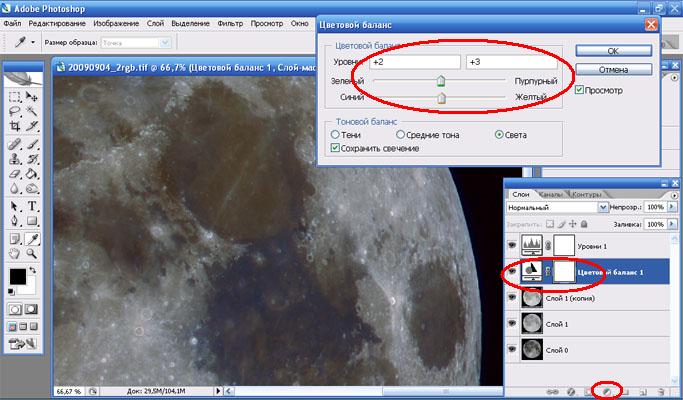Switch to the Контуры tab
Viewport: 683px width, 400px height.
[586, 194]
